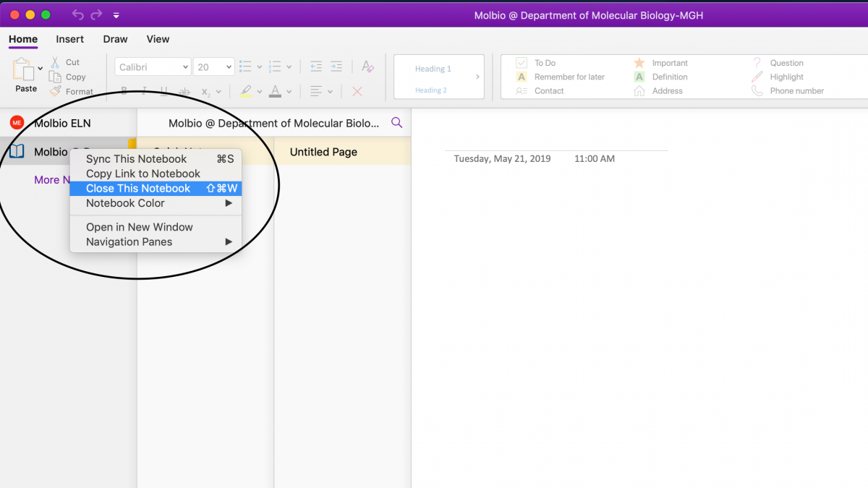The width and height of the screenshot is (868, 488).
Task: Apply the Highlight pen tag
Action: pyautogui.click(x=778, y=77)
